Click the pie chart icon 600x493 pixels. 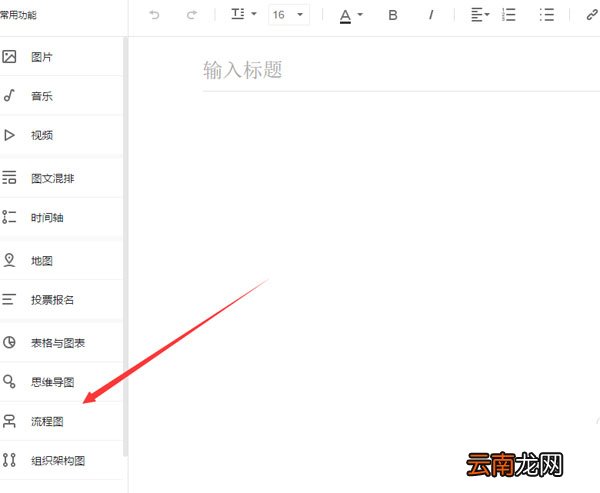click(x=9, y=342)
